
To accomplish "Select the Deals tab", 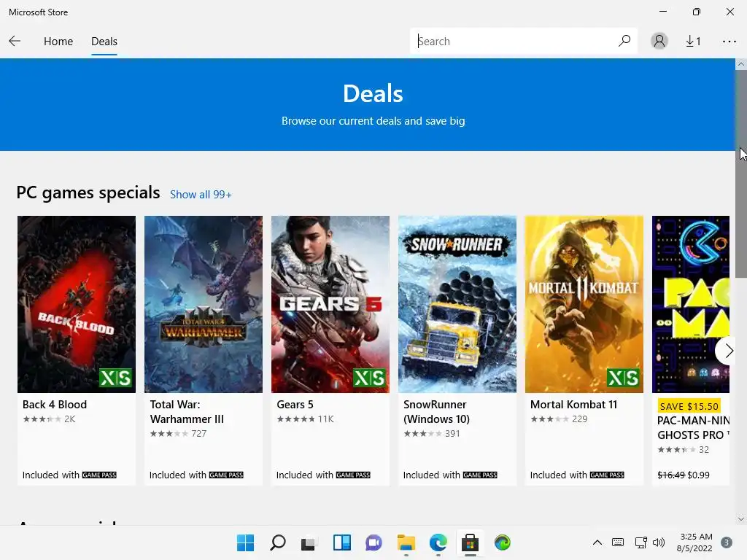I will tap(104, 42).
